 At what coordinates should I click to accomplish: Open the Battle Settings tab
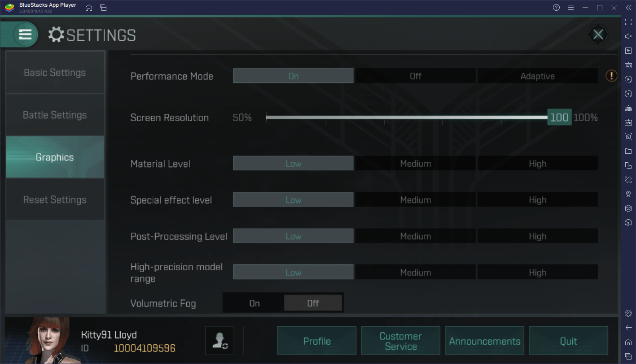pyautogui.click(x=55, y=115)
